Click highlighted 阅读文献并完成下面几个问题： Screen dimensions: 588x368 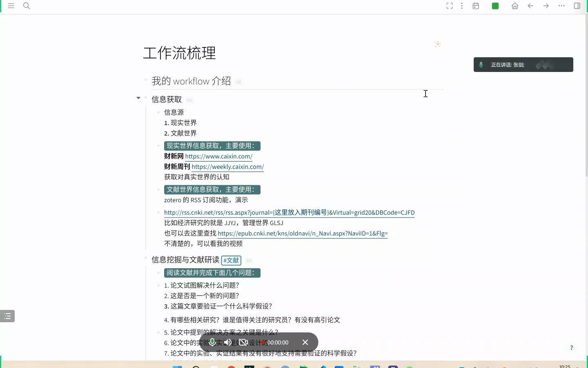pos(212,273)
